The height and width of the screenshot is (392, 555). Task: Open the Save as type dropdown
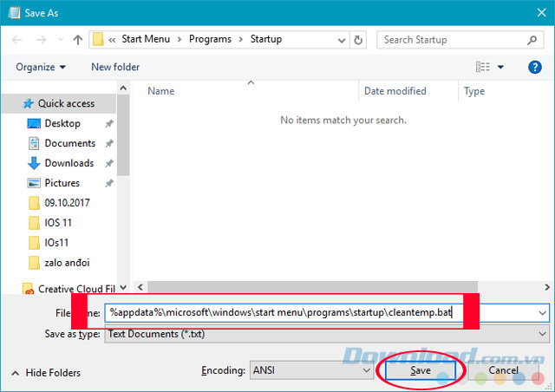pyautogui.click(x=327, y=334)
